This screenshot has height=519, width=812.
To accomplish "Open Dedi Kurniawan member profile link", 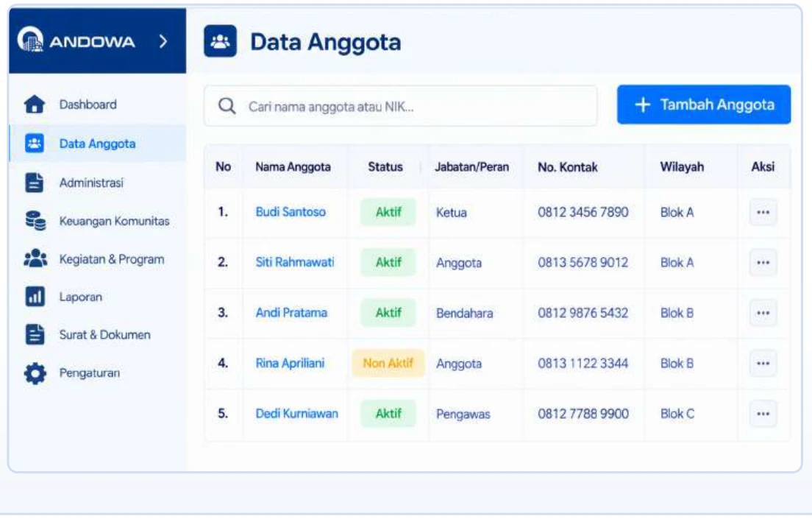I will [296, 413].
